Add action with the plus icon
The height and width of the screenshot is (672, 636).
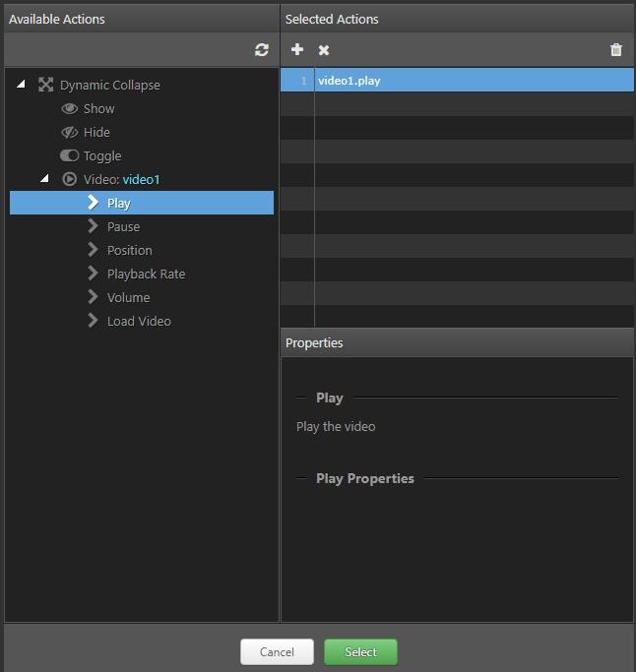(x=297, y=49)
